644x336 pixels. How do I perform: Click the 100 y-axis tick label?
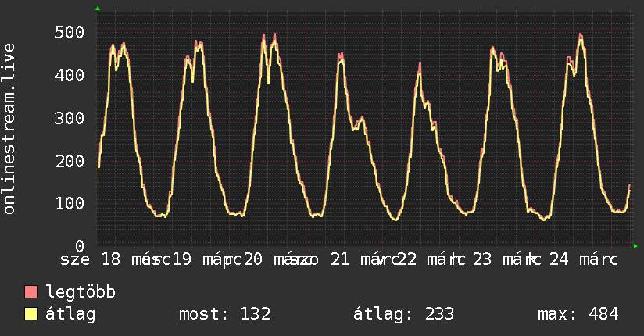pos(70,203)
